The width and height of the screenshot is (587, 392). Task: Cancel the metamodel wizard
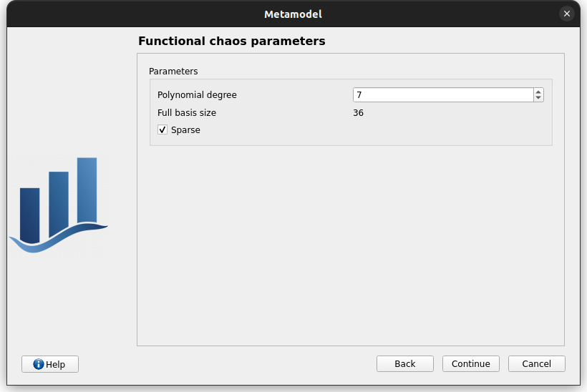click(x=536, y=364)
